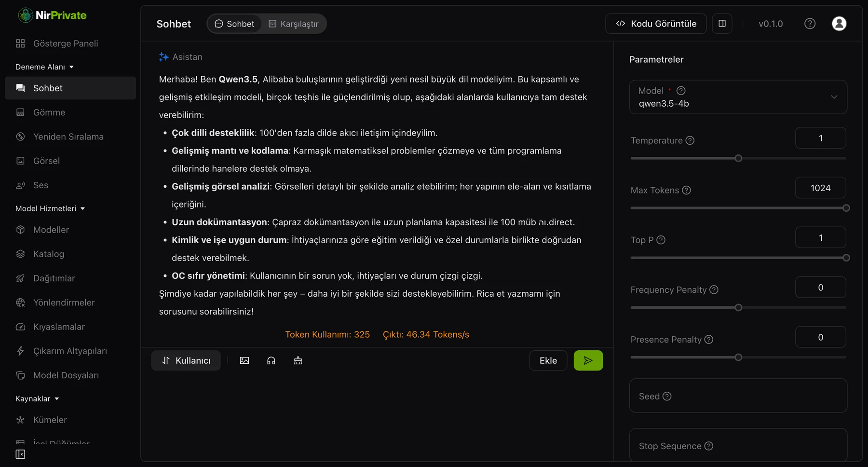
Task: Attach audio with the headphones icon
Action: coord(271,360)
